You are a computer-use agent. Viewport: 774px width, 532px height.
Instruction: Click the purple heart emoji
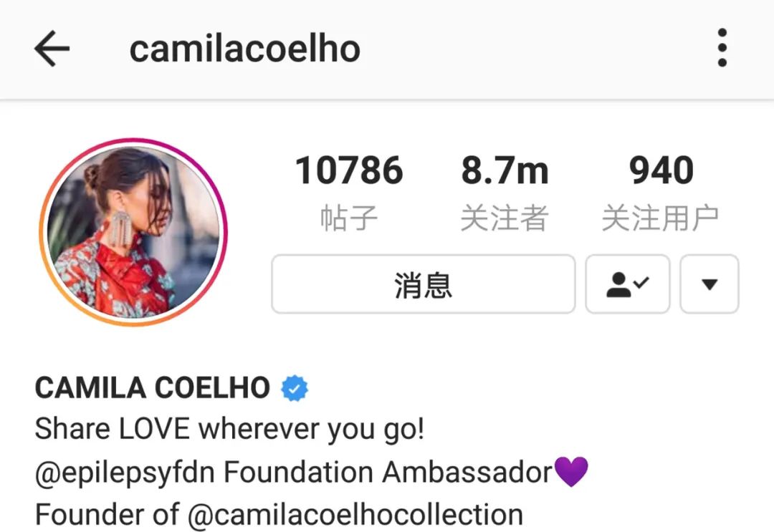pos(571,471)
